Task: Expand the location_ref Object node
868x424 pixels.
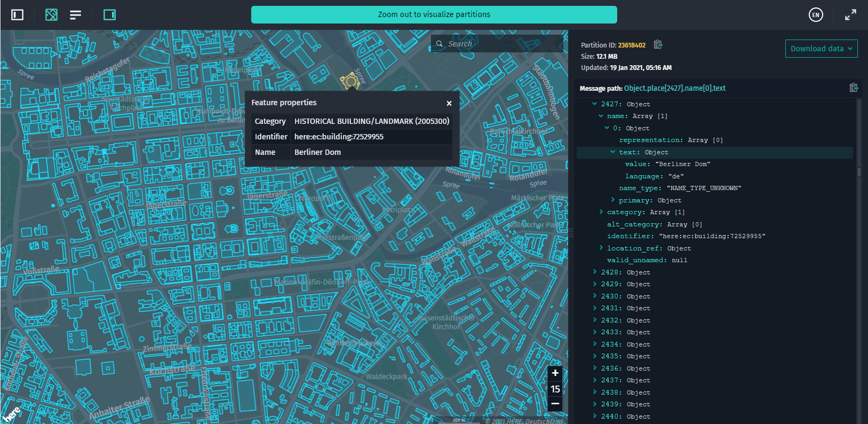Action: [601, 248]
